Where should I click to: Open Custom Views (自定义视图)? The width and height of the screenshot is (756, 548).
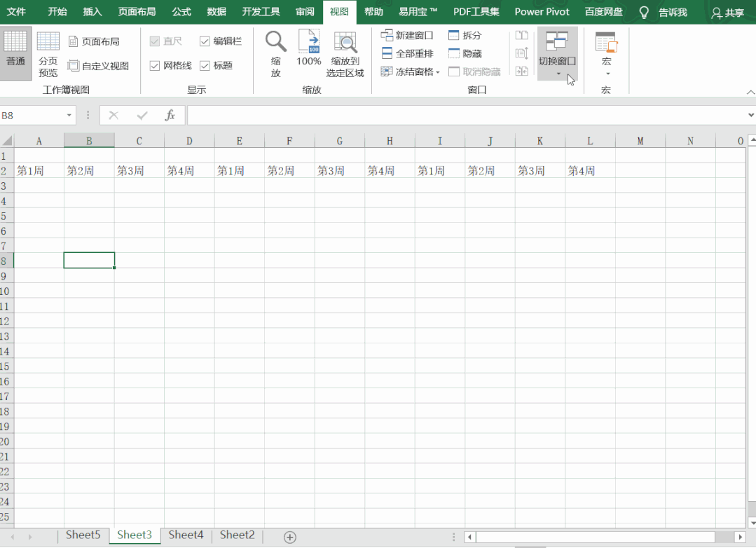(98, 66)
